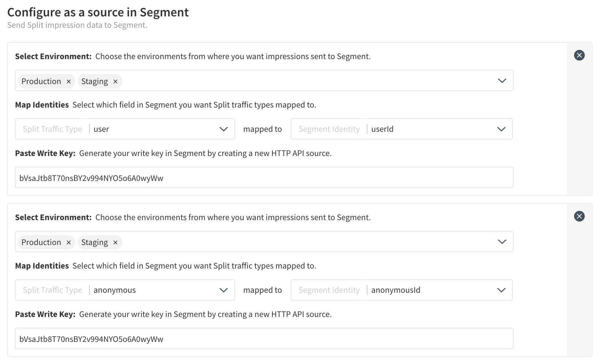599x364 pixels.
Task: Remove the first Segment configuration block
Action: (579, 55)
